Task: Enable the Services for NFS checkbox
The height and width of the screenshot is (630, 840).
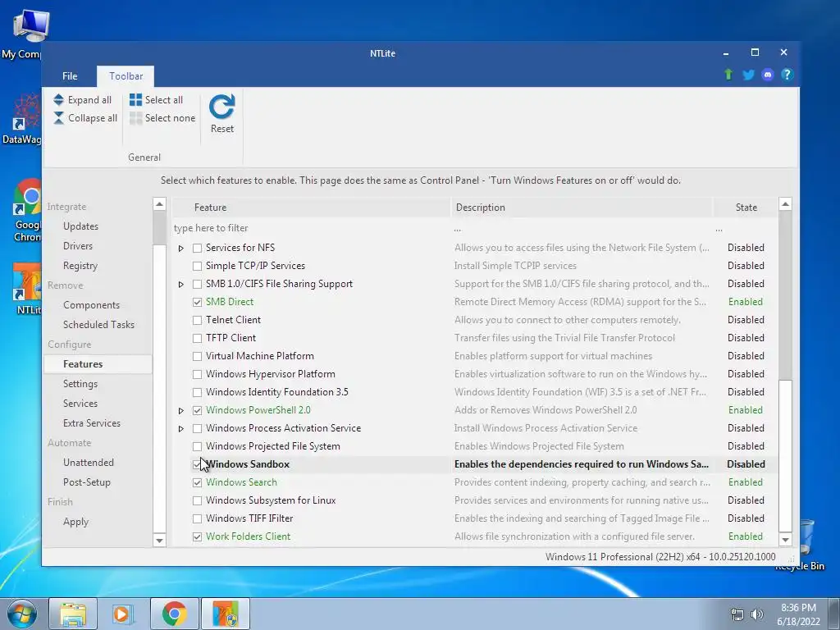Action: [197, 248]
